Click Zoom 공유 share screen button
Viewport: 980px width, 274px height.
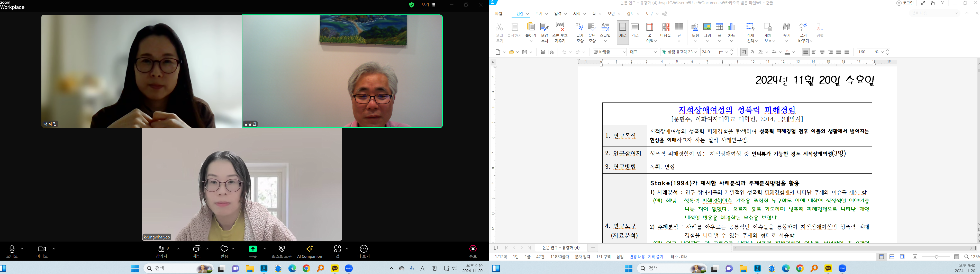253,252
